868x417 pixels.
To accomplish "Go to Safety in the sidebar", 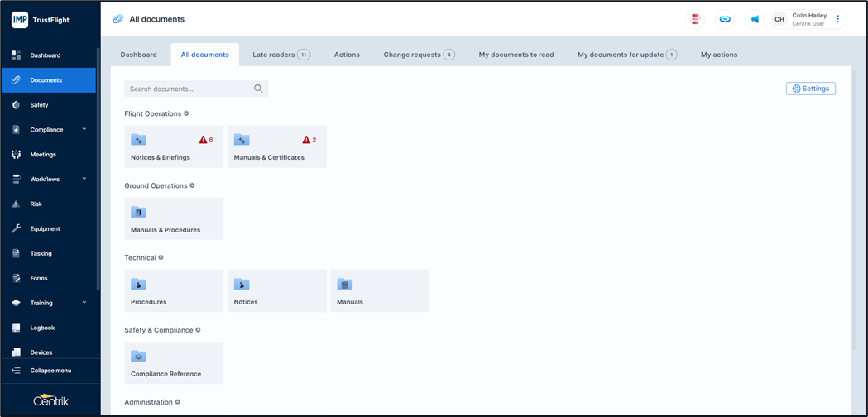I will click(x=39, y=105).
